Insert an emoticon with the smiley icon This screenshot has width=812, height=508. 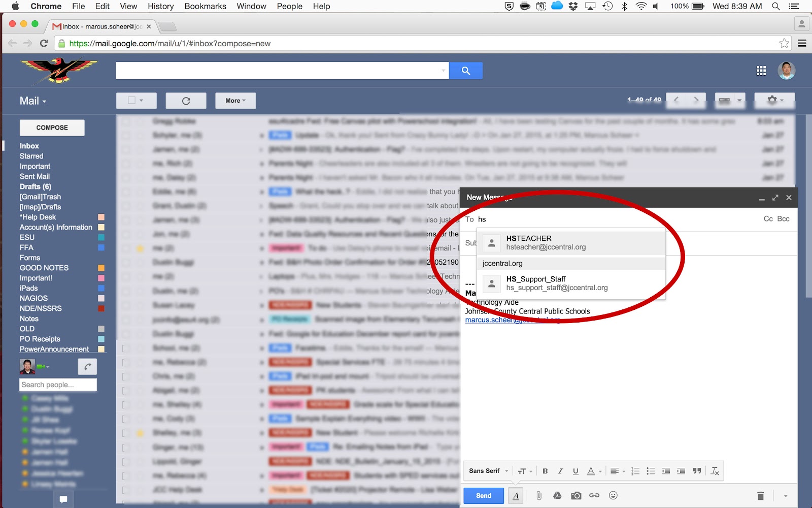coord(613,495)
